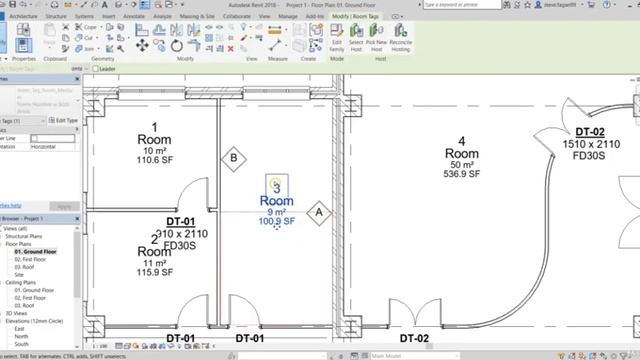
Task: Click the Project Browser vertical scrollbar
Action: [77, 265]
